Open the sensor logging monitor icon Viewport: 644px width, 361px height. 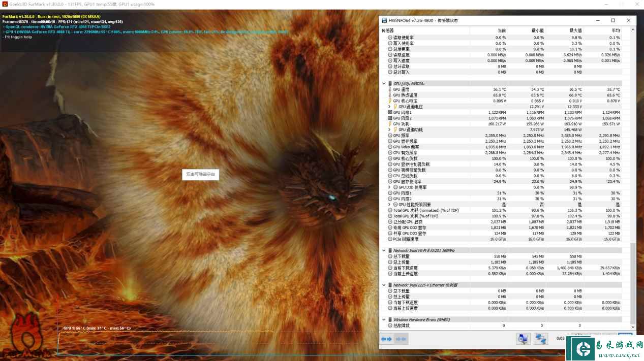[522, 339]
